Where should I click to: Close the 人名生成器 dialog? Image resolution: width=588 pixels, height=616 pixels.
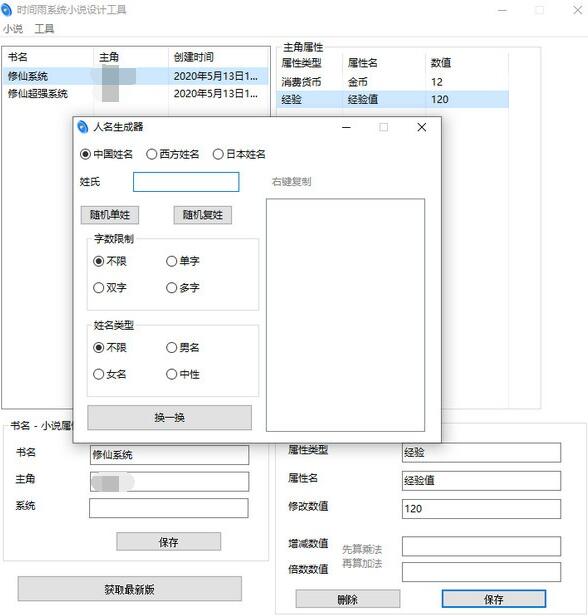421,127
